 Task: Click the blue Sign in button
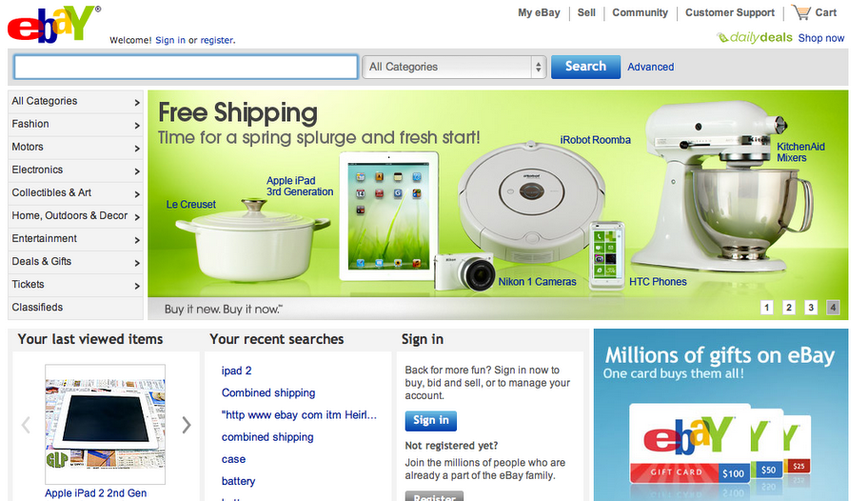(431, 421)
